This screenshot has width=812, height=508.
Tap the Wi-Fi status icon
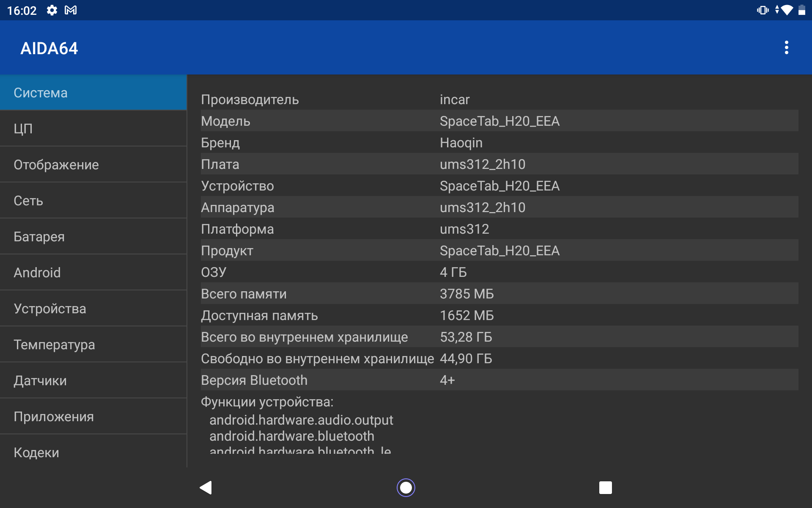pyautogui.click(x=787, y=10)
